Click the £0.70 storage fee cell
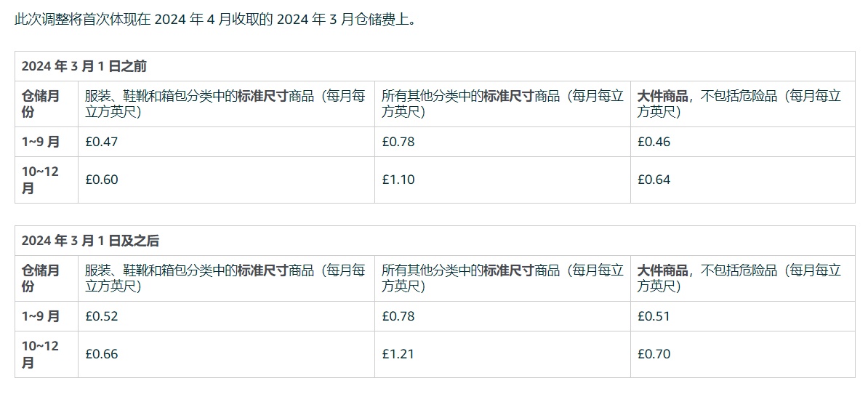 pos(654,354)
